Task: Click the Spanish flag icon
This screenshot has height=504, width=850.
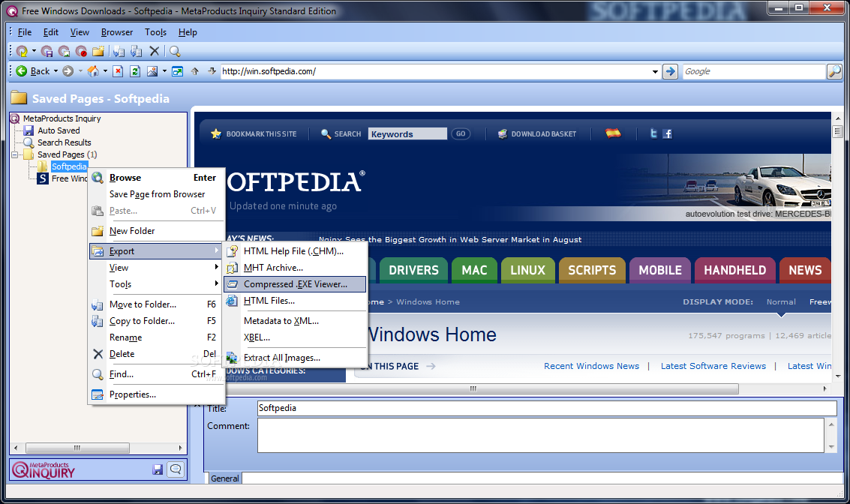Action: [613, 133]
